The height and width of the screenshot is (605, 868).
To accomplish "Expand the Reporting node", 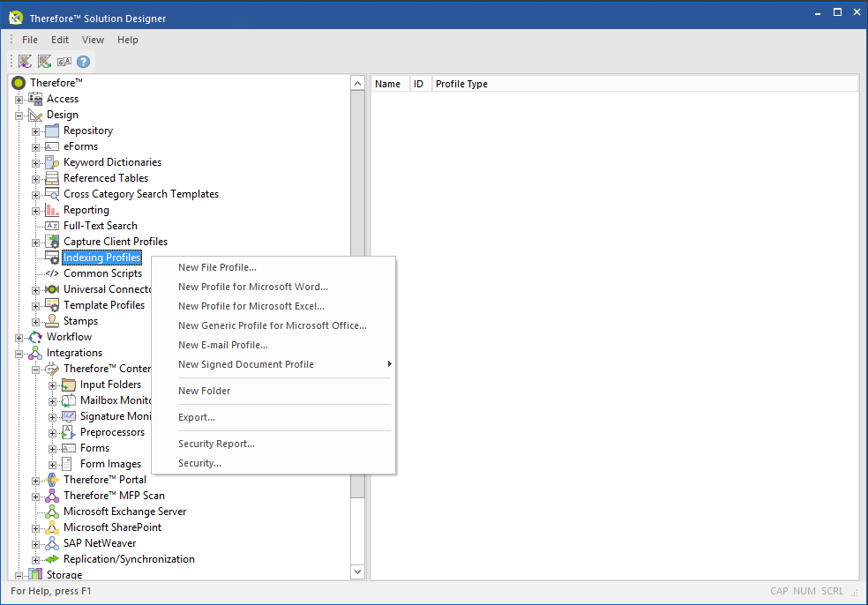I will tap(35, 211).
